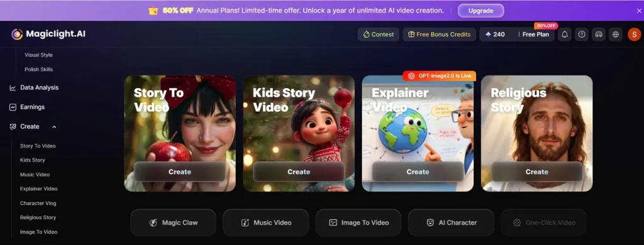This screenshot has width=644, height=245.
Task: Open the help question mark icon
Action: (582, 35)
